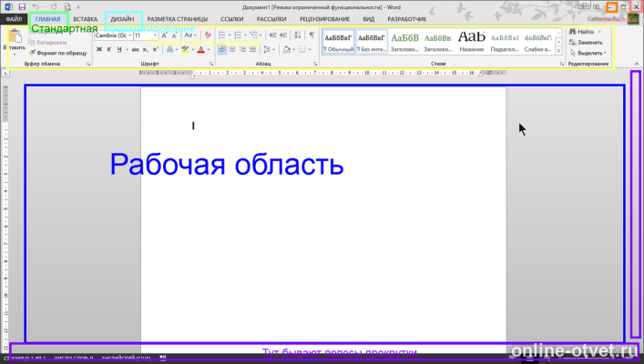Click the center alignment icon
The image size is (644, 364).
[x=232, y=50]
